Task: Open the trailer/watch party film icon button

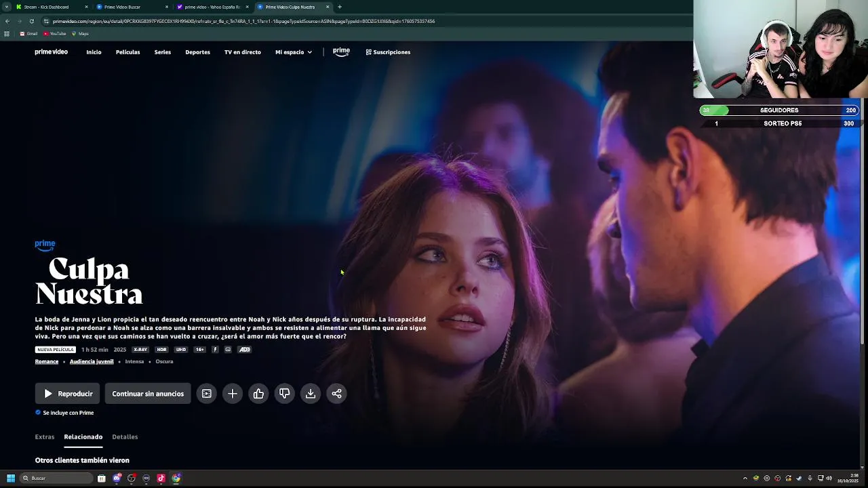Action: point(207,394)
